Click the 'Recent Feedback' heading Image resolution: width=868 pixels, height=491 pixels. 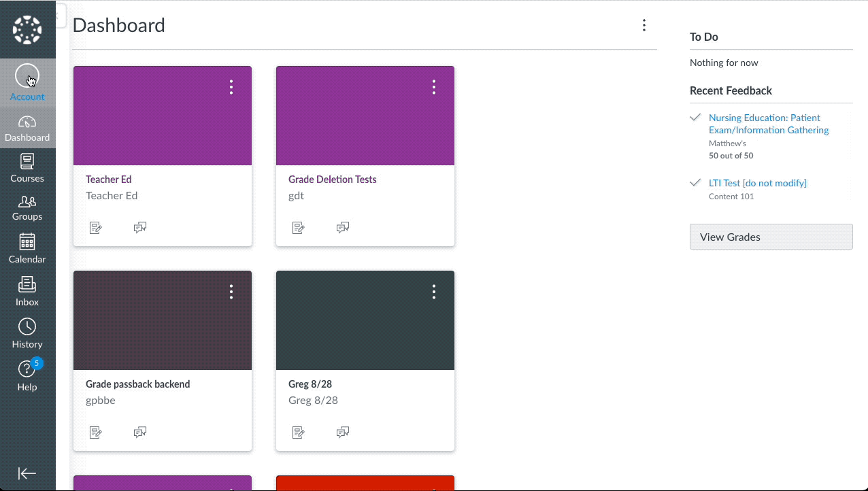731,90
